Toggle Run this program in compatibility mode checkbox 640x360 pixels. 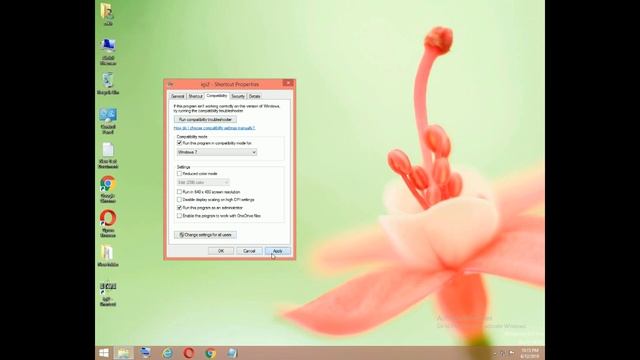pos(179,143)
